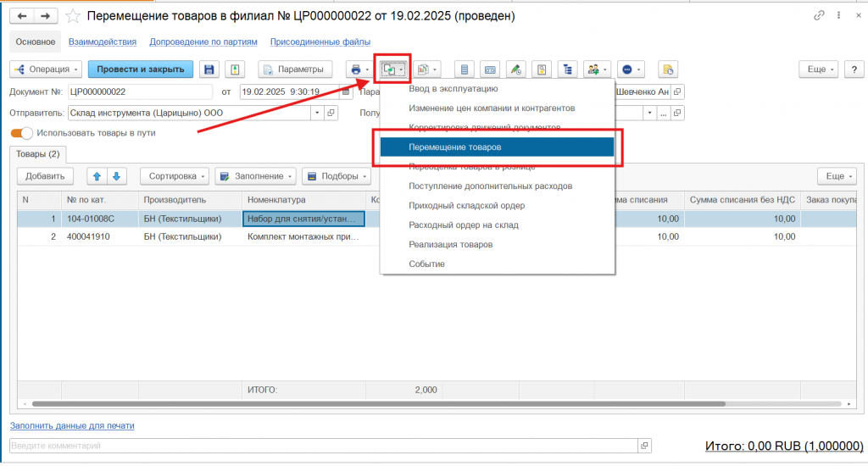Viewport: 868px width, 466px height.
Task: Copy the document link using chain icon
Action: click(x=819, y=16)
